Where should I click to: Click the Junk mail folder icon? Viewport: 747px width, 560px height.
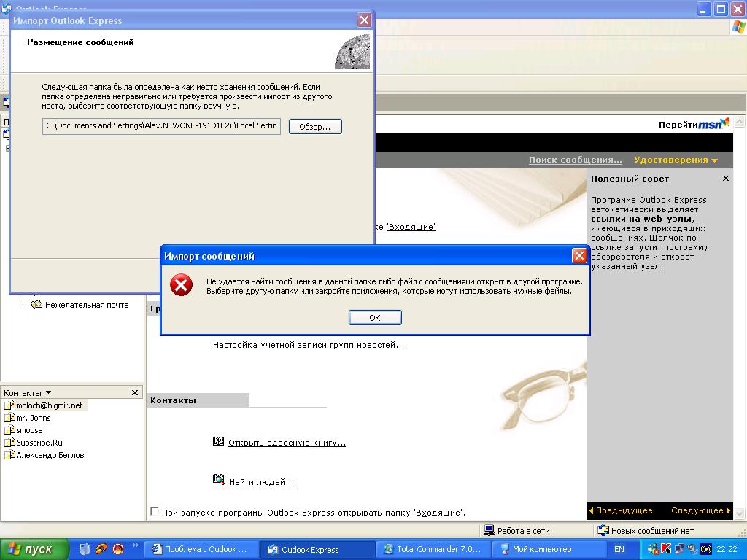pyautogui.click(x=36, y=305)
